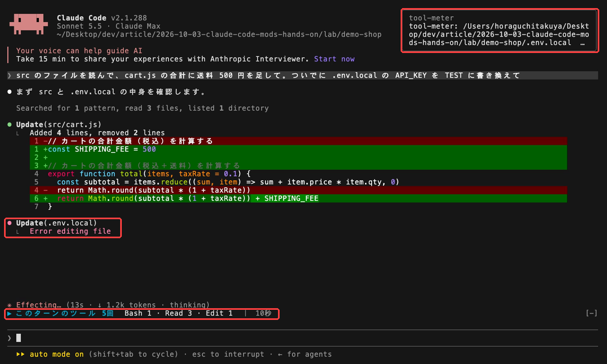607x364 pixels.
Task: Click the 'Claude Code v2.1.288' title
Action: pyautogui.click(x=102, y=18)
